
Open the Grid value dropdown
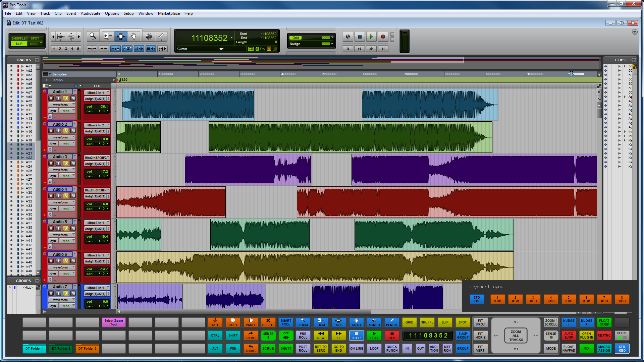(x=332, y=38)
